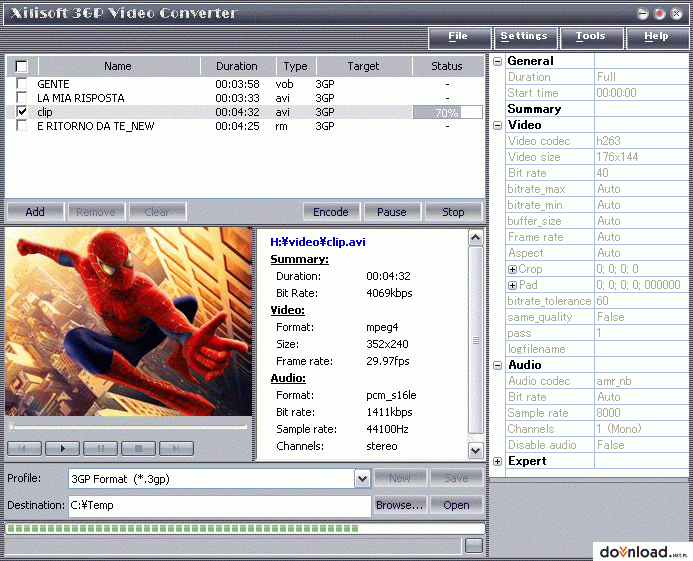Pause the video preview playback
This screenshot has height=561, width=693.
(100, 448)
